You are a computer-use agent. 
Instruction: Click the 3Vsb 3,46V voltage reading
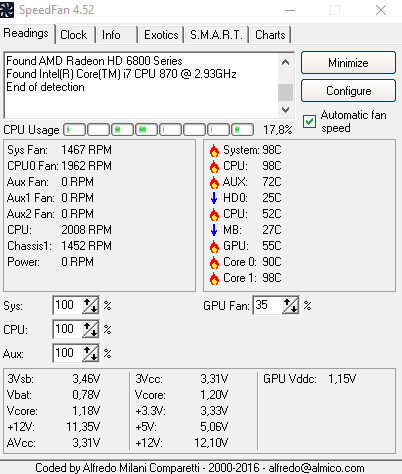pyautogui.click(x=53, y=379)
